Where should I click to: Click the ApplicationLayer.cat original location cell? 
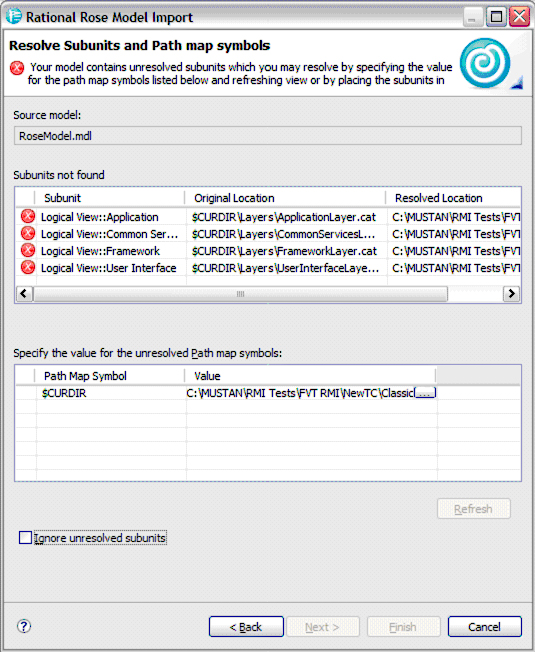(x=286, y=217)
